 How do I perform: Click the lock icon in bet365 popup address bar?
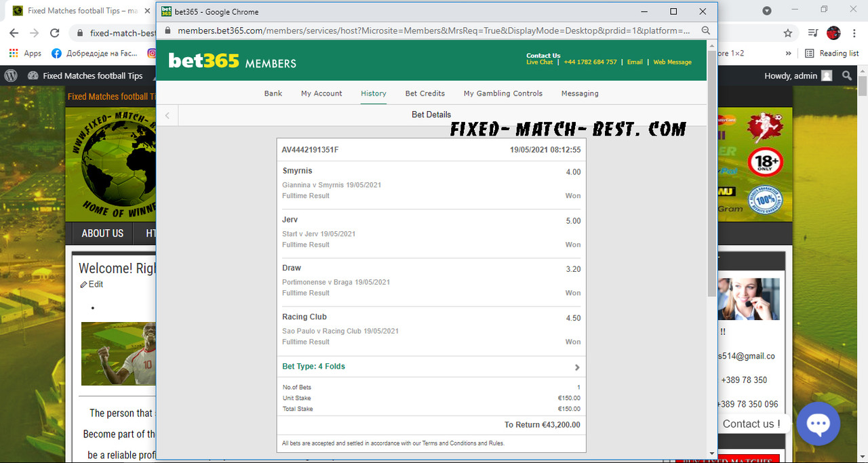click(x=166, y=31)
